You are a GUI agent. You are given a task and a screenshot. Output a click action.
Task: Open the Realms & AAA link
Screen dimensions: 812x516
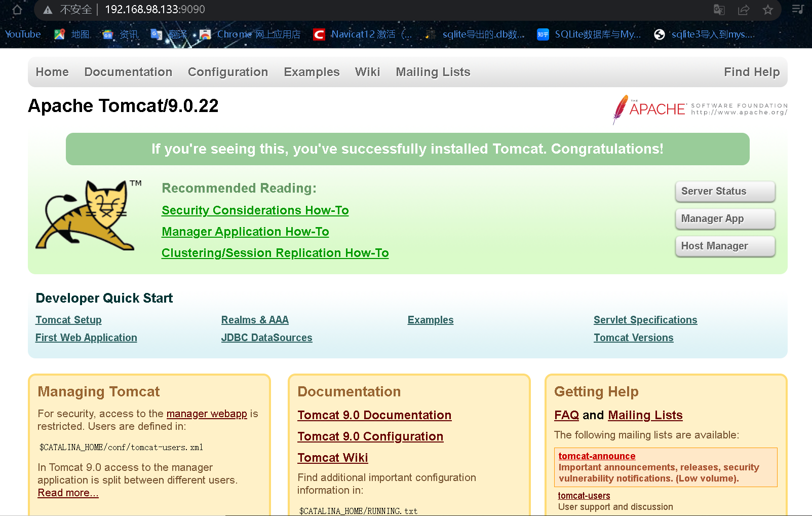[x=255, y=320]
